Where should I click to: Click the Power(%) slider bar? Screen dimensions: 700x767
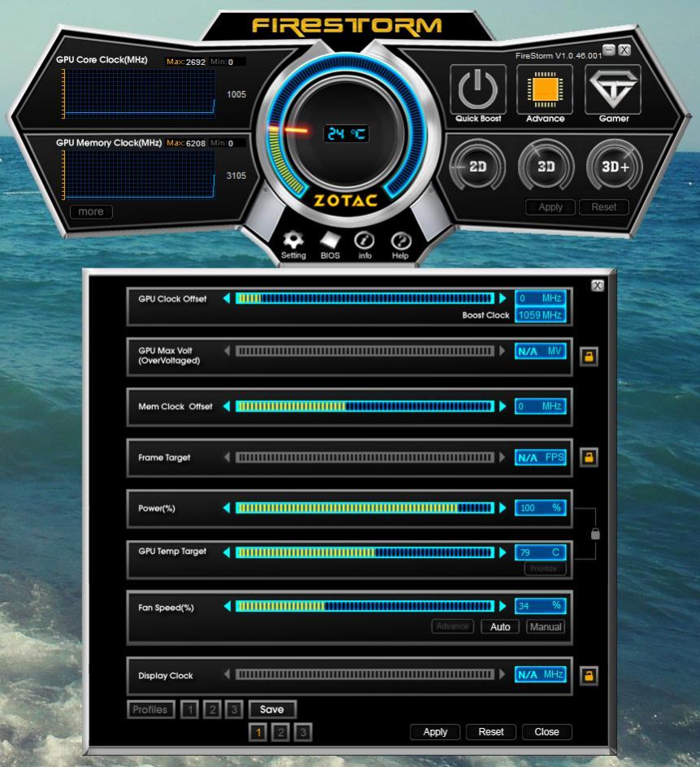(x=365, y=508)
